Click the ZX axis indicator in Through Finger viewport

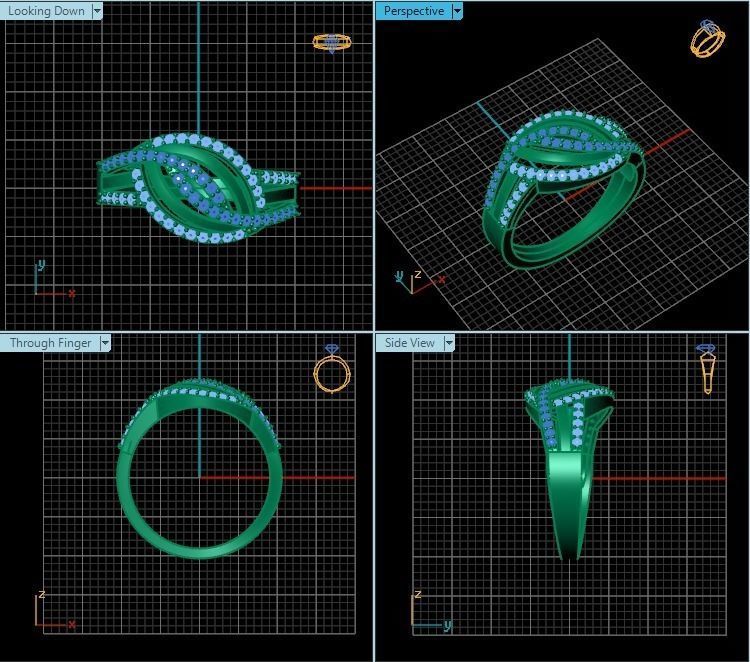coord(55,610)
